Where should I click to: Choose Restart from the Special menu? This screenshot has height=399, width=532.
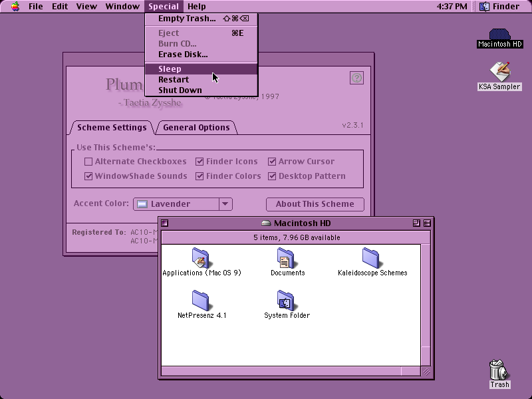pos(201,79)
